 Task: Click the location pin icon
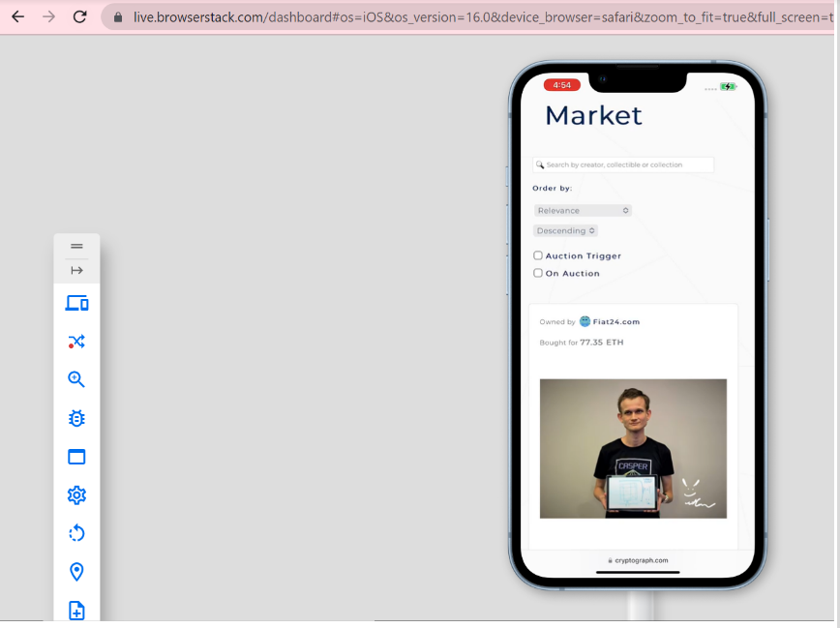click(76, 572)
